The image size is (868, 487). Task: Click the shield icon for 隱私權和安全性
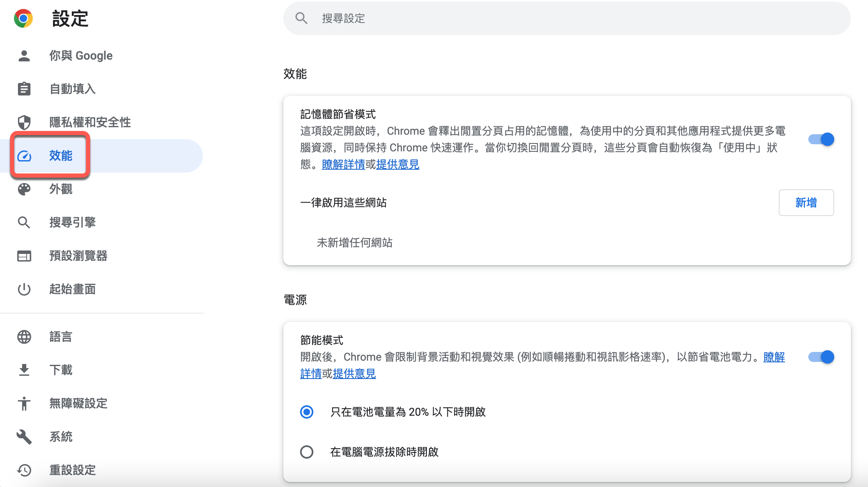pos(24,122)
